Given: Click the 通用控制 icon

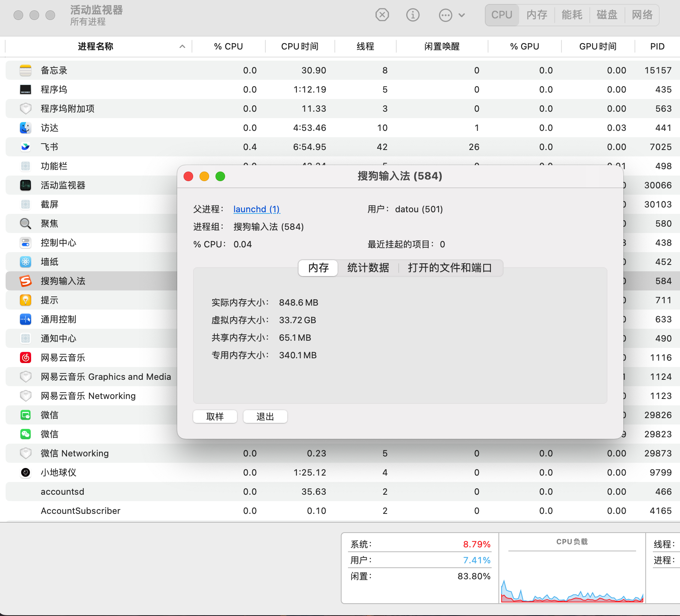Looking at the screenshot, I should click(26, 319).
